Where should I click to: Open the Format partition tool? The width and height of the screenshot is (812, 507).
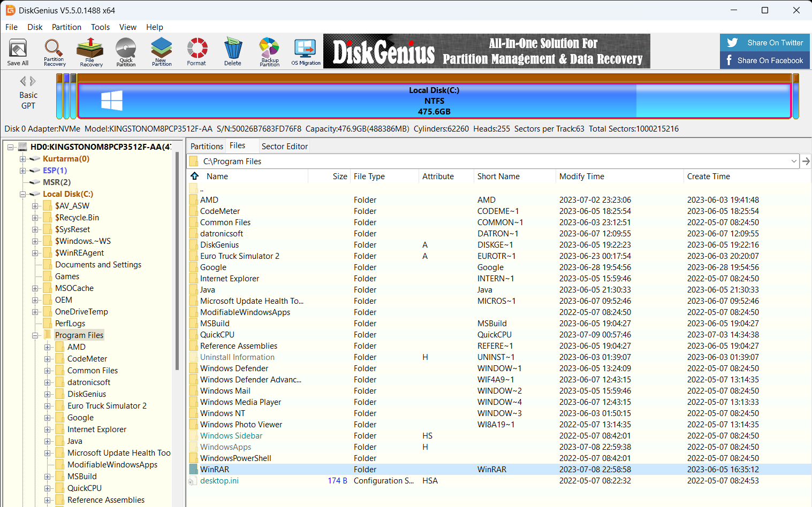coord(197,51)
